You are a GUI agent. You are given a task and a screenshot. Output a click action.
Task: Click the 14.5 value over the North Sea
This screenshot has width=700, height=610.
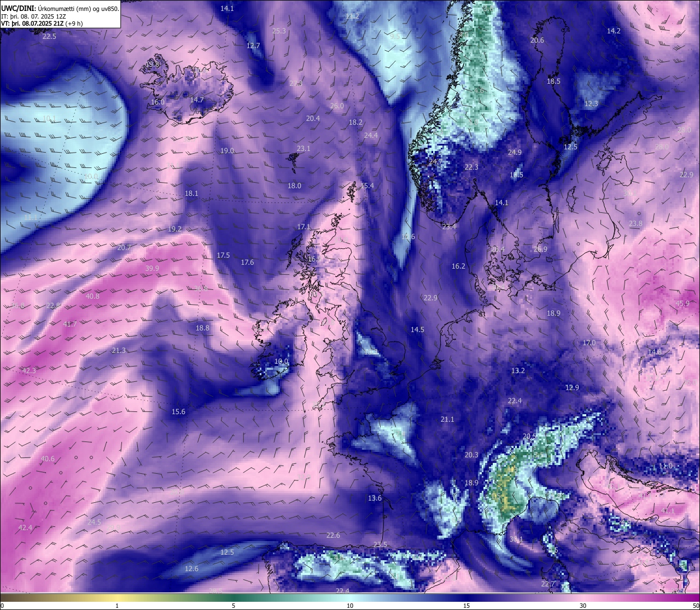click(x=417, y=330)
